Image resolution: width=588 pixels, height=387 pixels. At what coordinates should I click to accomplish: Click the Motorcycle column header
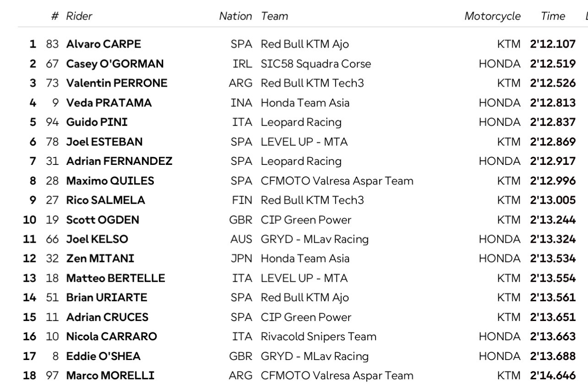coord(492,16)
